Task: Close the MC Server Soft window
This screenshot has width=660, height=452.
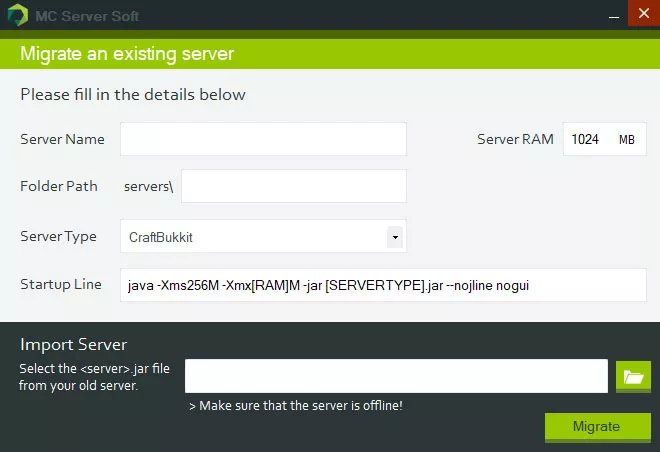Action: [644, 13]
